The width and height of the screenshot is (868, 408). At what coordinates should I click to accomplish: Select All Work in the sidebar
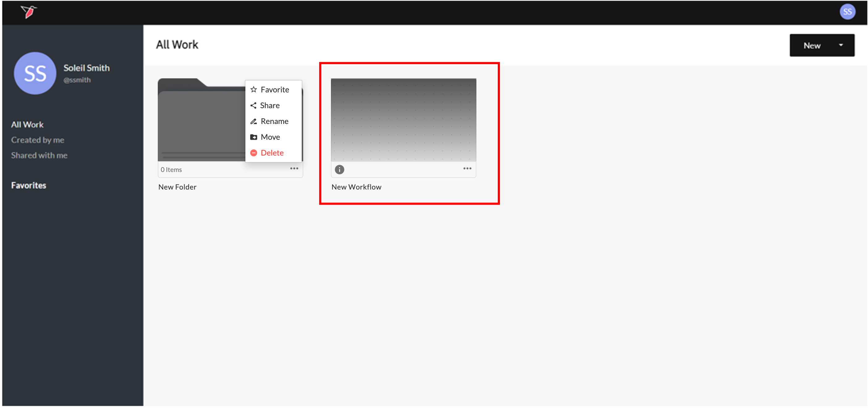27,125
